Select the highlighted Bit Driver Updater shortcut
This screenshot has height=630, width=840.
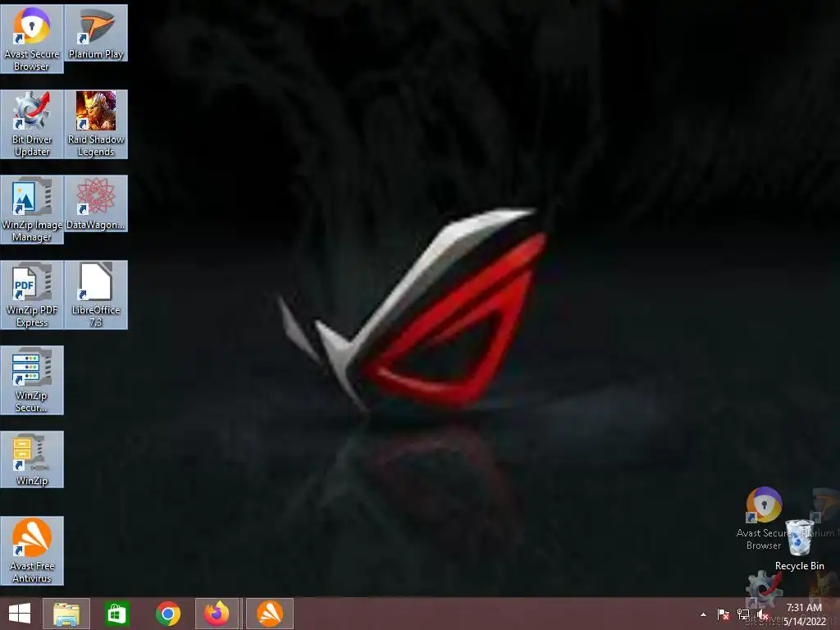pyautogui.click(x=32, y=125)
